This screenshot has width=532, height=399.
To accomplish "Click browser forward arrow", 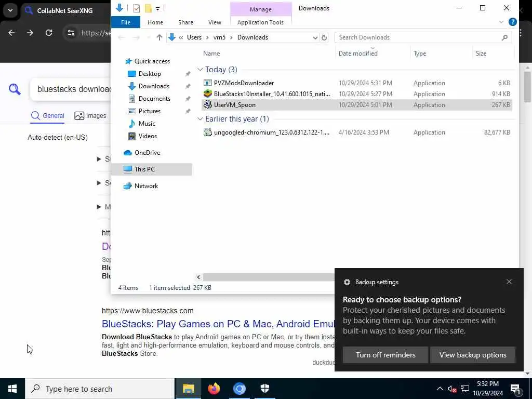I will pyautogui.click(x=30, y=33).
